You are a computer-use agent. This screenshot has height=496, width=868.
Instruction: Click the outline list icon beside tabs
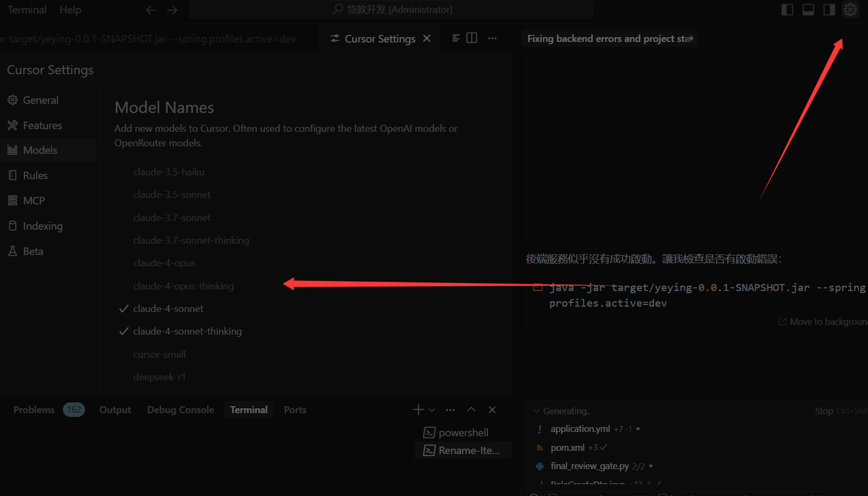[455, 38]
